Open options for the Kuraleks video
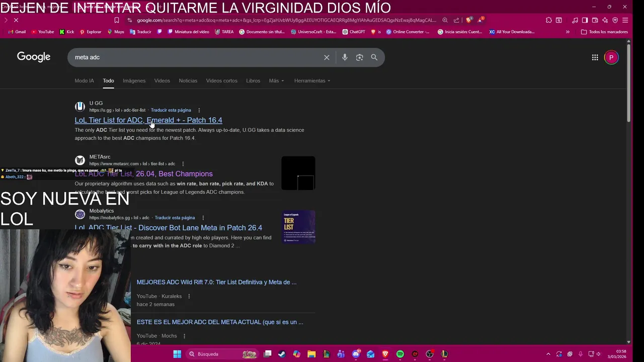Viewport: 644px width, 362px height. point(189,296)
